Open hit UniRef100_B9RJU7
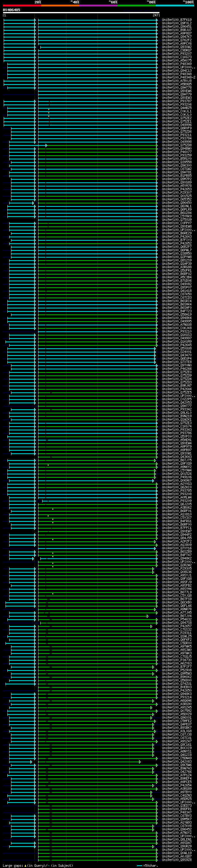Viewport: 197px width, 868px height. 177,30
